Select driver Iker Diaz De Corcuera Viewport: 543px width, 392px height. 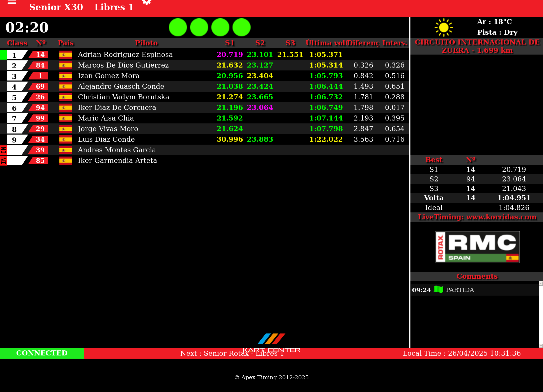click(x=117, y=108)
